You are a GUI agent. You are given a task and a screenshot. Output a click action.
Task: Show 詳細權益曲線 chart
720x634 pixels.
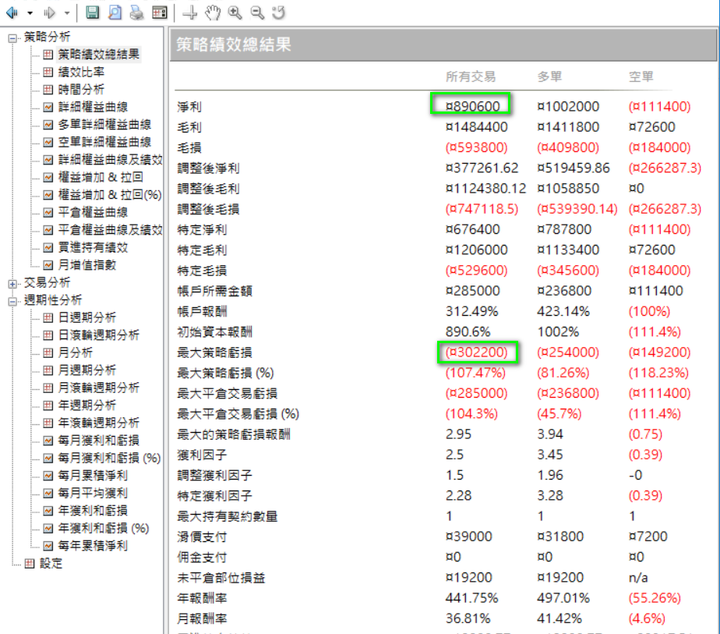coord(93,107)
